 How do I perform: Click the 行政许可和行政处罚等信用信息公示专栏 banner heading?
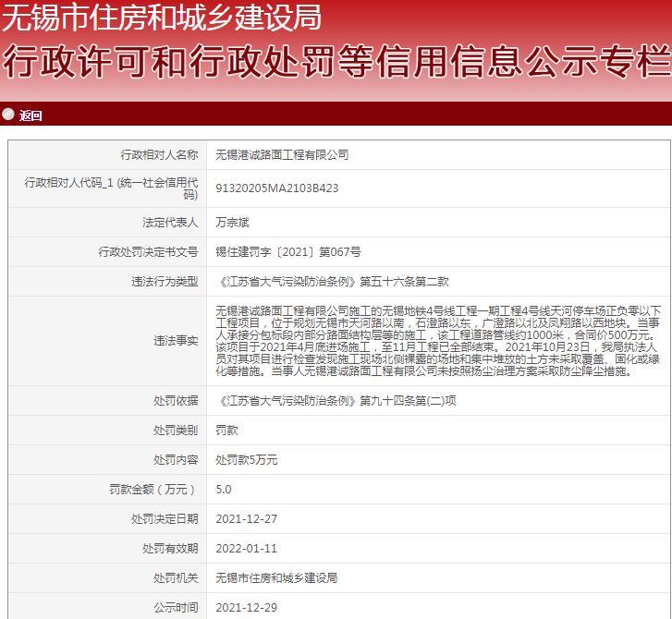[x=336, y=61]
